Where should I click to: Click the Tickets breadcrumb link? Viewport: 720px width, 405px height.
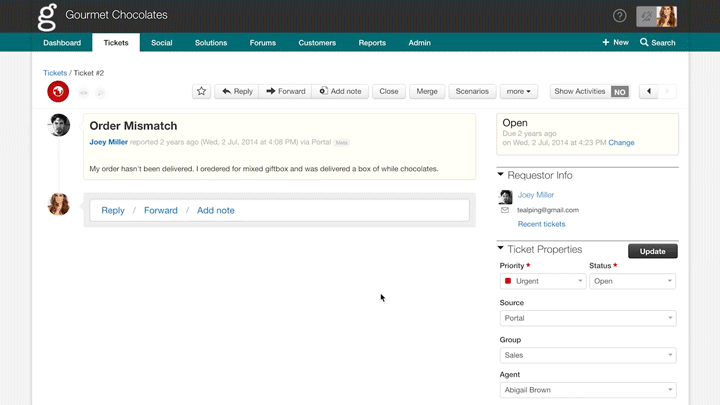click(x=55, y=73)
